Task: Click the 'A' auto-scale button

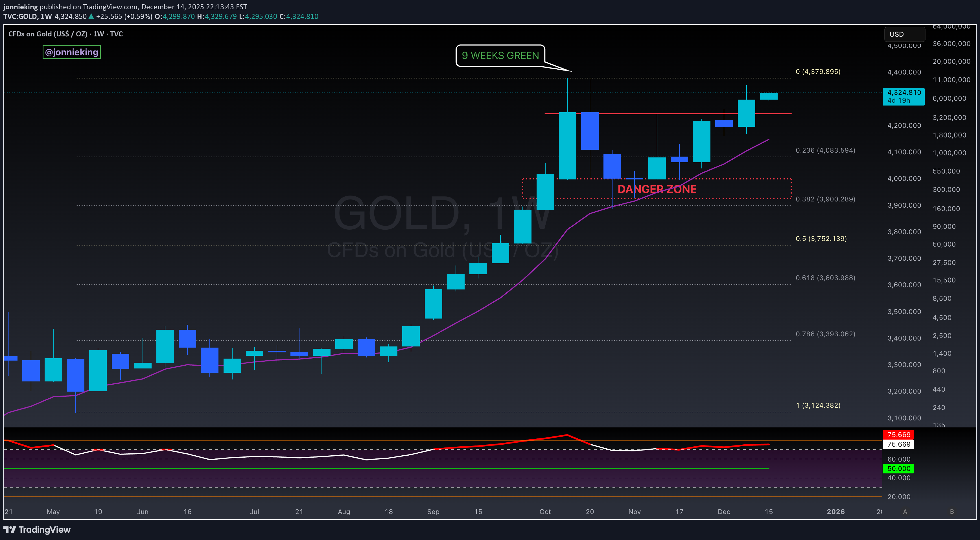Action: point(905,512)
